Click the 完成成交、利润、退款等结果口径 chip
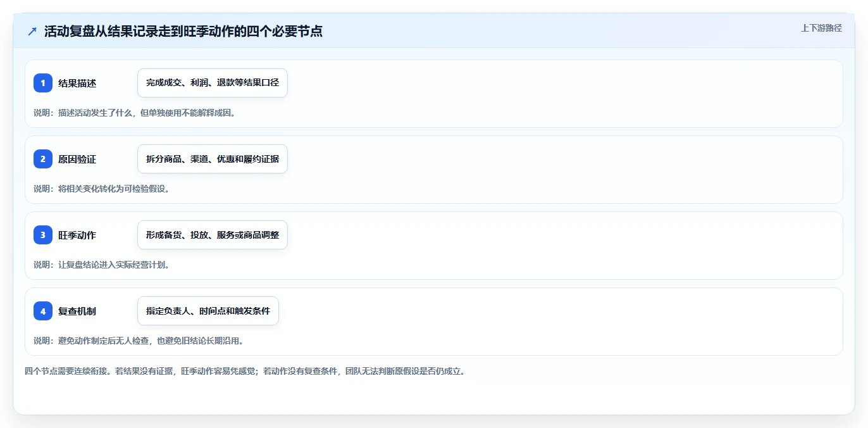 (213, 83)
